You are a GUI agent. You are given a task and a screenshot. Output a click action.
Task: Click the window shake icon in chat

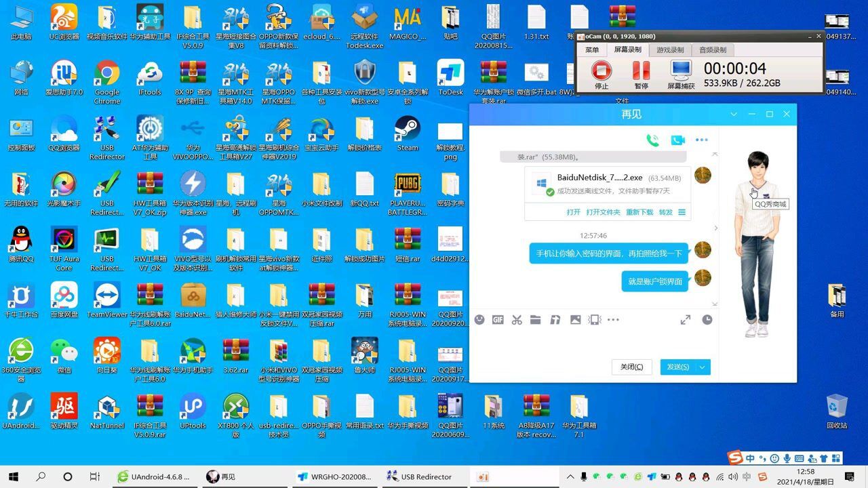[x=595, y=320]
